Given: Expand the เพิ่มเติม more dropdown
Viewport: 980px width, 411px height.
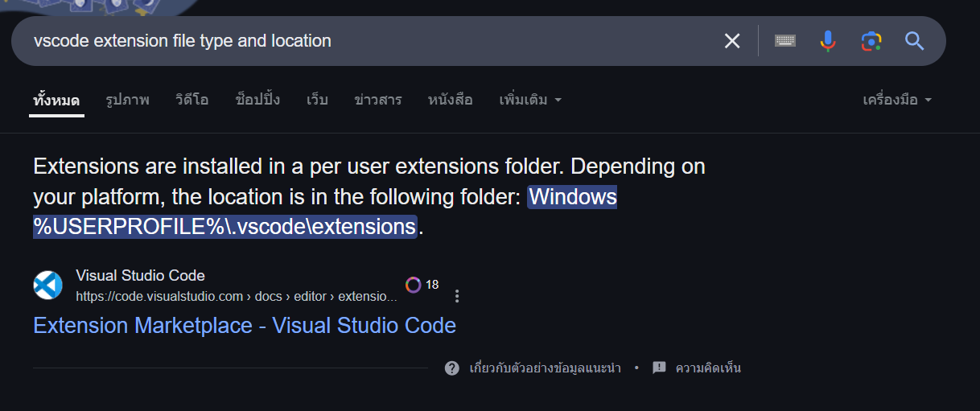Looking at the screenshot, I should pyautogui.click(x=530, y=101).
